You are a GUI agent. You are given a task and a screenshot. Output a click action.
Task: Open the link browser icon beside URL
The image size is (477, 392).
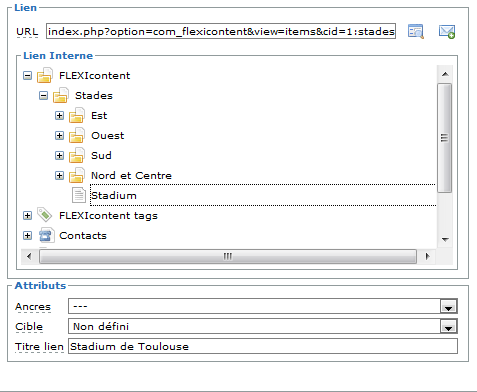tap(416, 32)
